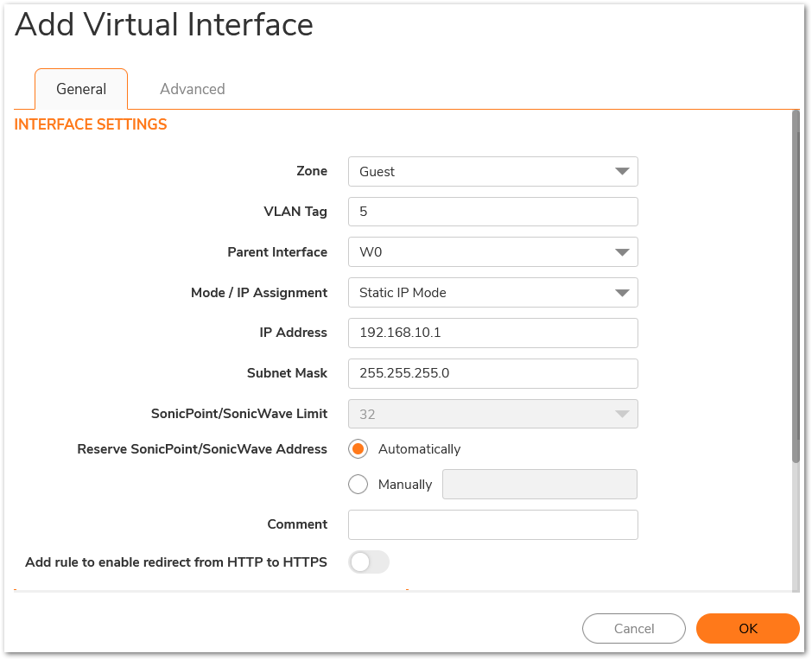
Task: Click the SonicPoint/SonicWave Limit arrow icon
Action: pyautogui.click(x=622, y=414)
